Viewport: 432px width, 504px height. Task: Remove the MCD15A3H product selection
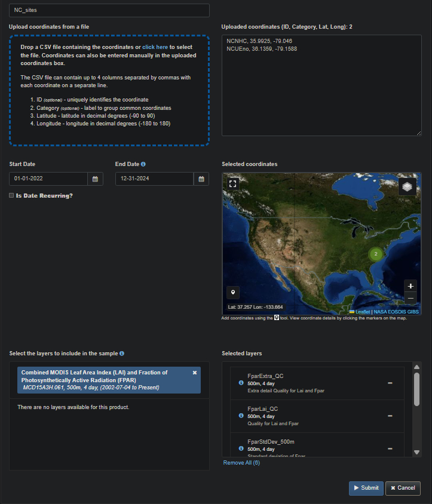(x=194, y=373)
